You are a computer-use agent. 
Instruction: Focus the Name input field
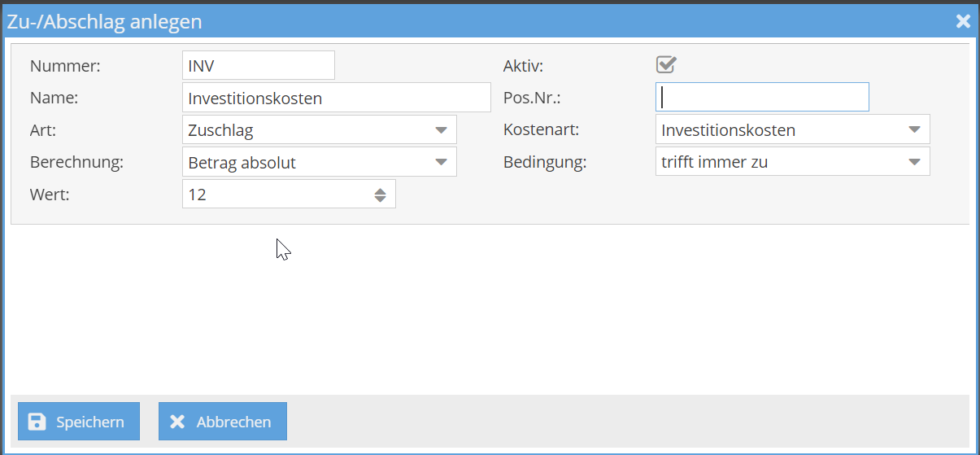[x=336, y=98]
